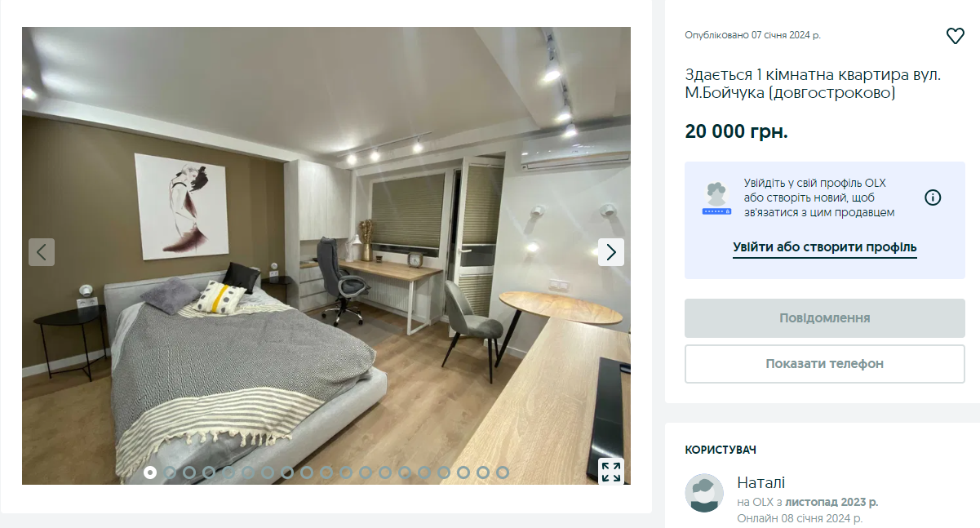Go to previous photo with left arrow
The image size is (980, 528).
[x=42, y=252]
